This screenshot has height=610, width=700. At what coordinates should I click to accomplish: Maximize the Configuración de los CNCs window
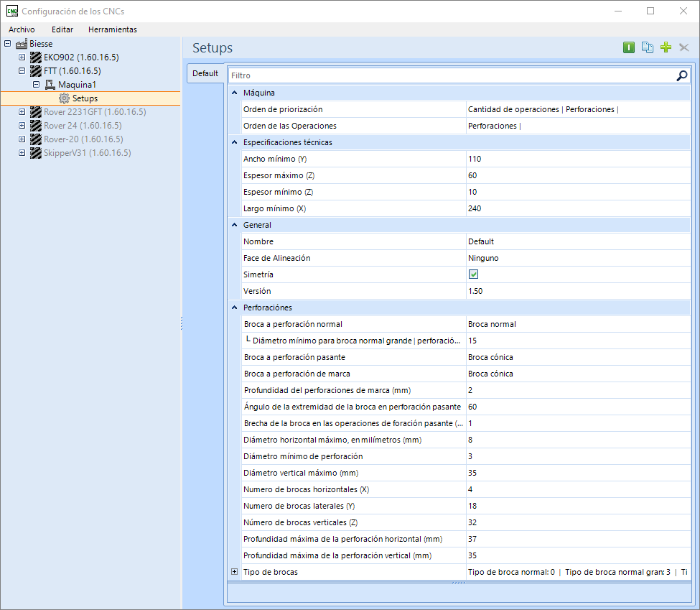click(x=650, y=11)
